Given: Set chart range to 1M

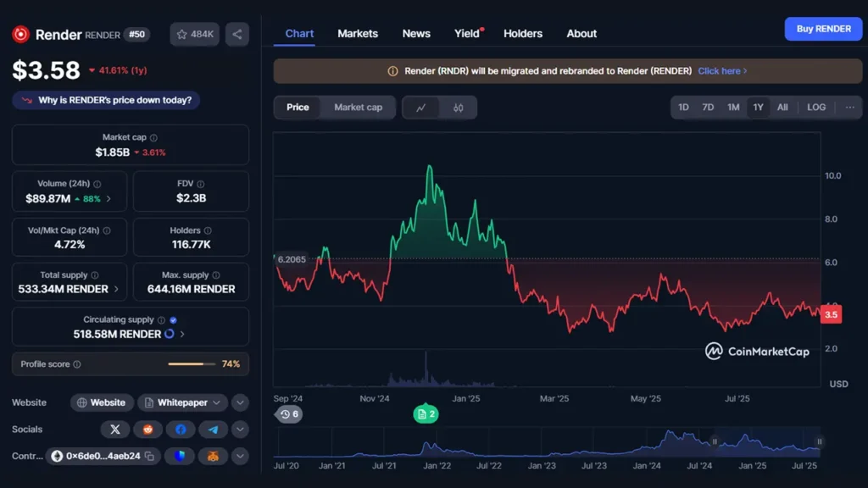Looking at the screenshot, I should pos(733,108).
